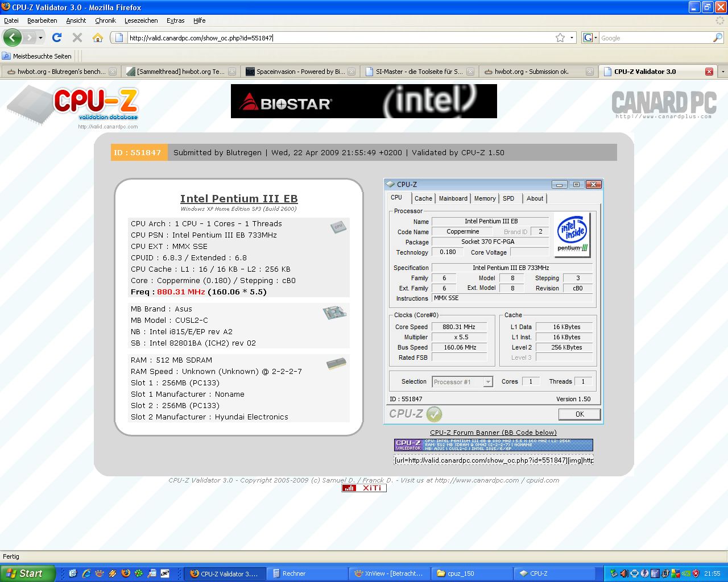The image size is (728, 582).
Task: Click the Firefox back button
Action: point(13,38)
